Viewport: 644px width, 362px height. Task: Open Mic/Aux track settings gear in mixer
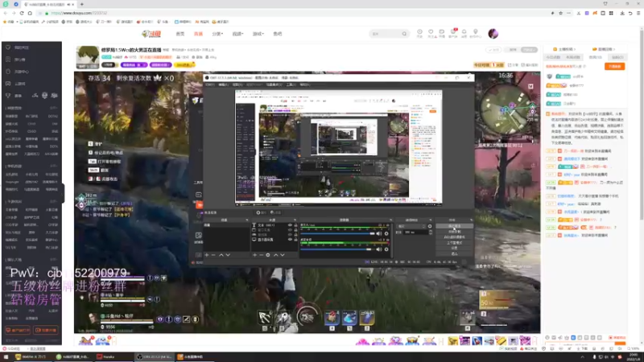[x=386, y=233]
